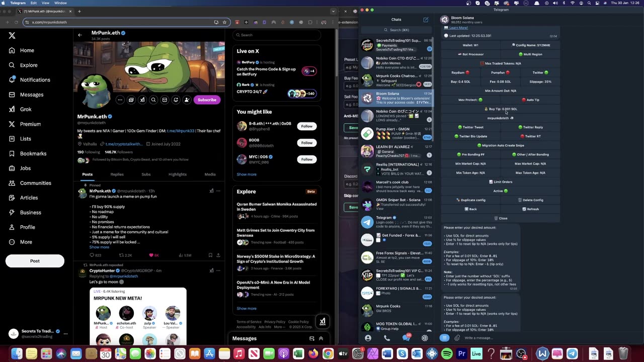Expand Messages drawer arrow on X
Screen dimensions: 644x362
pyautogui.click(x=321, y=338)
